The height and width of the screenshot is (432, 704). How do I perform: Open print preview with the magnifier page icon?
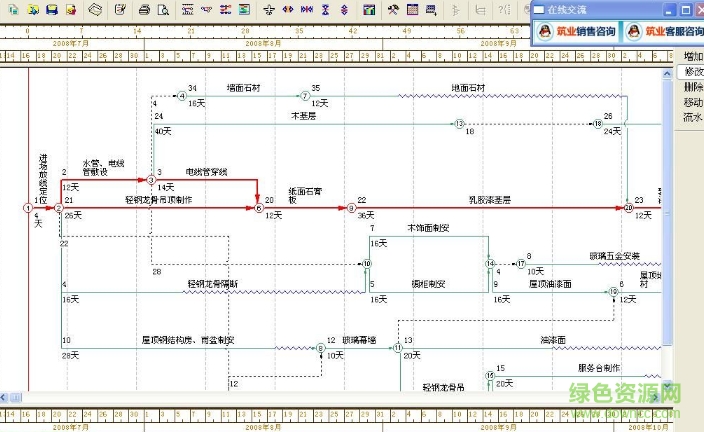coord(163,9)
